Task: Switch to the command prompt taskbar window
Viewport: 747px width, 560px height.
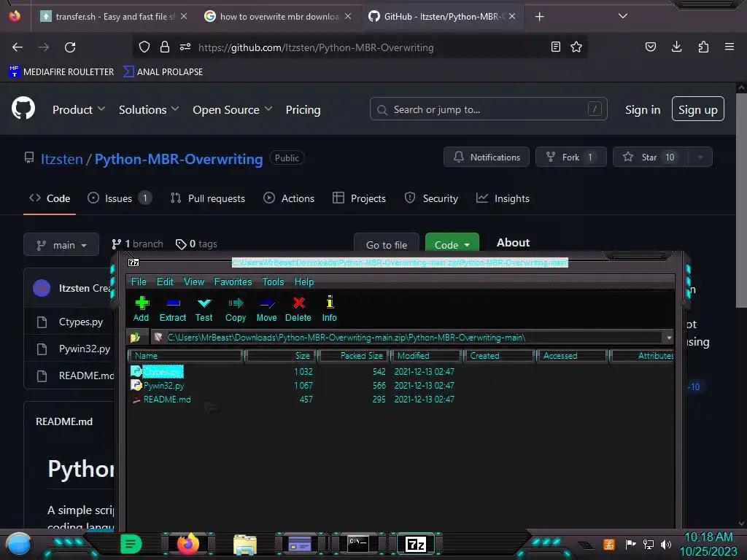Action: (x=357, y=544)
